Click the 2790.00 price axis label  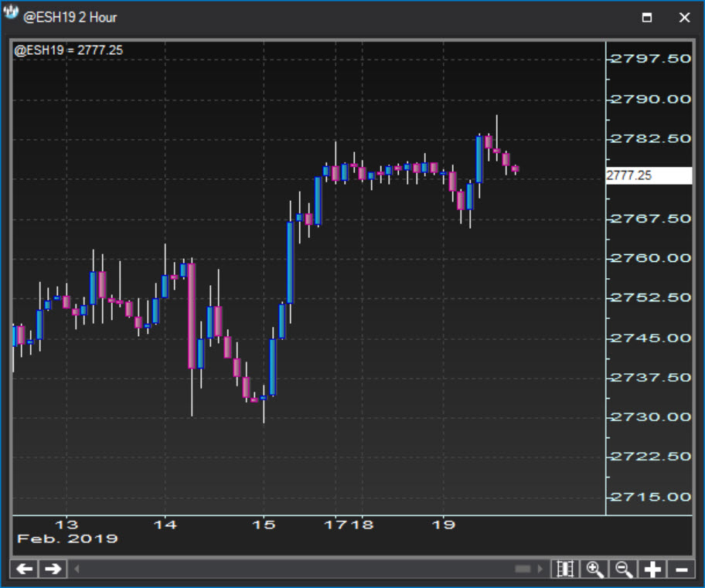point(651,99)
